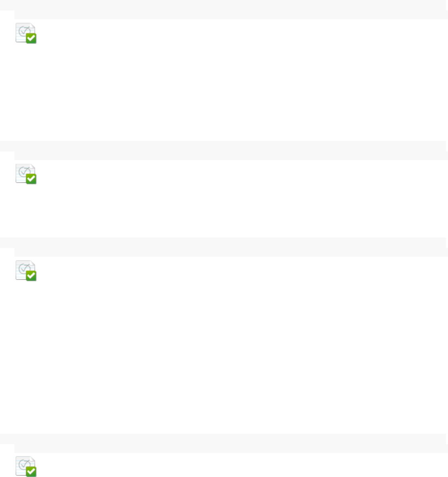Click indented sub-header strip above third icon
The width and height of the screenshot is (448, 477).
coord(231,252)
